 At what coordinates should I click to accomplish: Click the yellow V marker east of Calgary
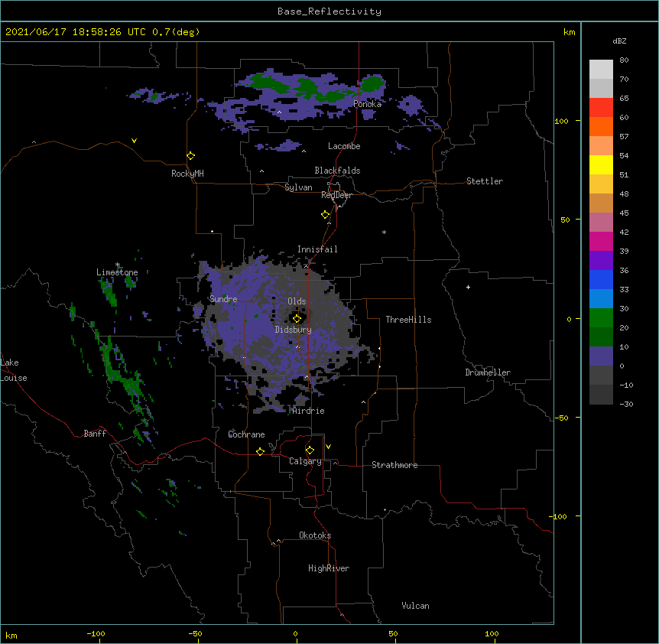[x=328, y=447]
